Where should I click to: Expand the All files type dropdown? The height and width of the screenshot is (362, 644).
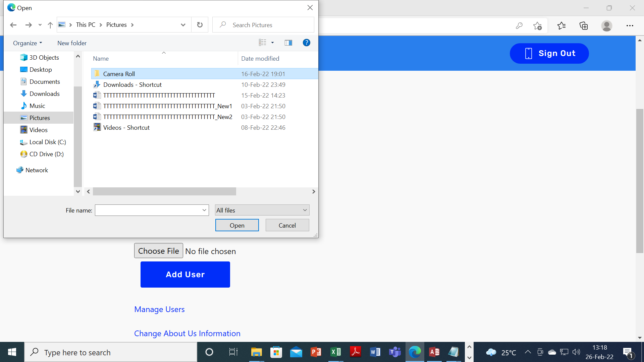(305, 210)
